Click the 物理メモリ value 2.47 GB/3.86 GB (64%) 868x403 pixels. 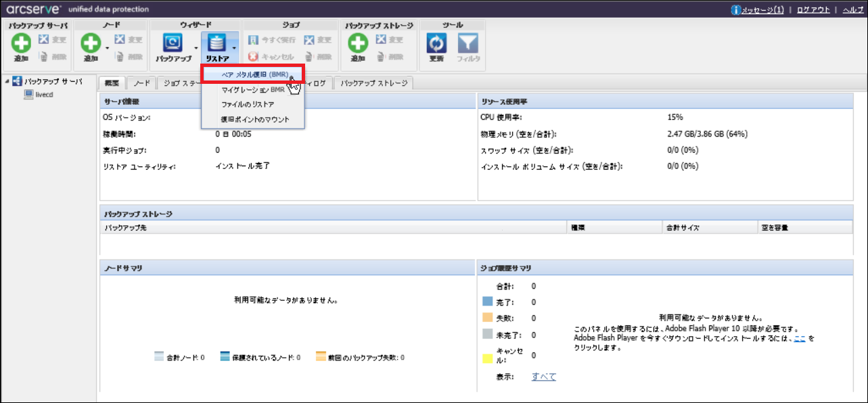[707, 134]
